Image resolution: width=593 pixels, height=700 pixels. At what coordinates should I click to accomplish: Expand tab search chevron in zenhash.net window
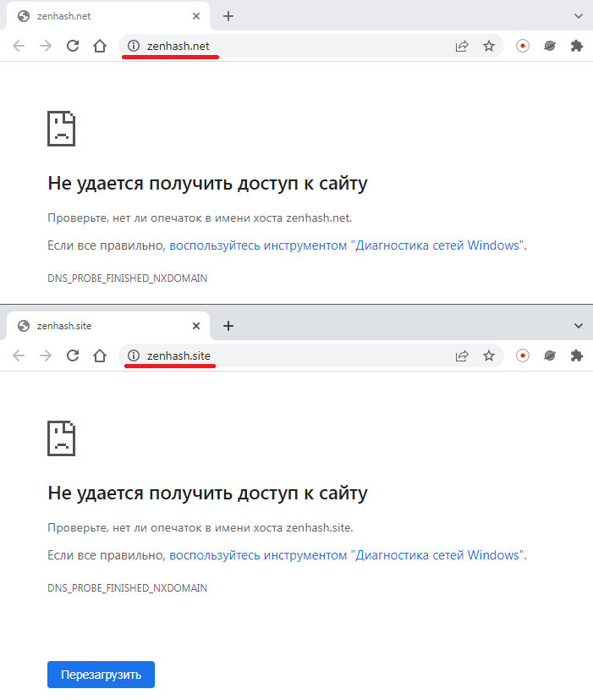[x=579, y=16]
